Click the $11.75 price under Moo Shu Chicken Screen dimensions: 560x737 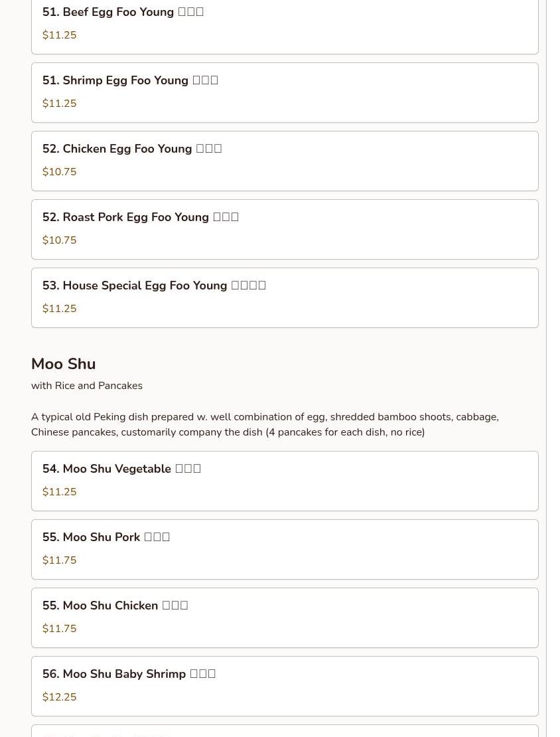coord(59,629)
